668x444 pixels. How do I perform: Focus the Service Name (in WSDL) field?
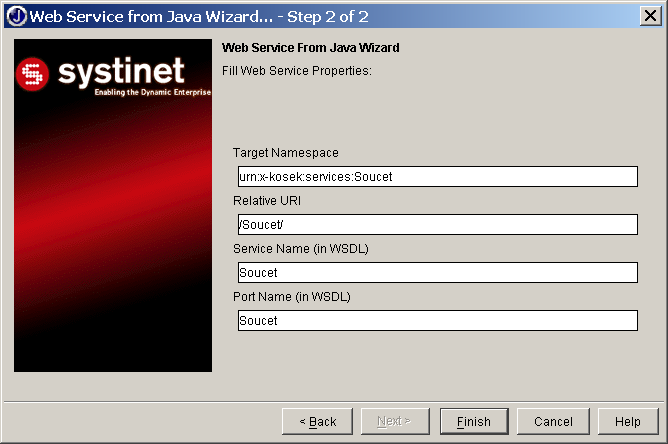pyautogui.click(x=438, y=272)
